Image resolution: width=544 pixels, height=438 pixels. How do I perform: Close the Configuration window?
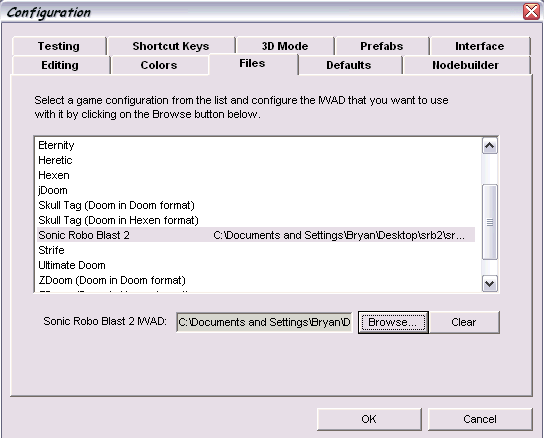531,11
